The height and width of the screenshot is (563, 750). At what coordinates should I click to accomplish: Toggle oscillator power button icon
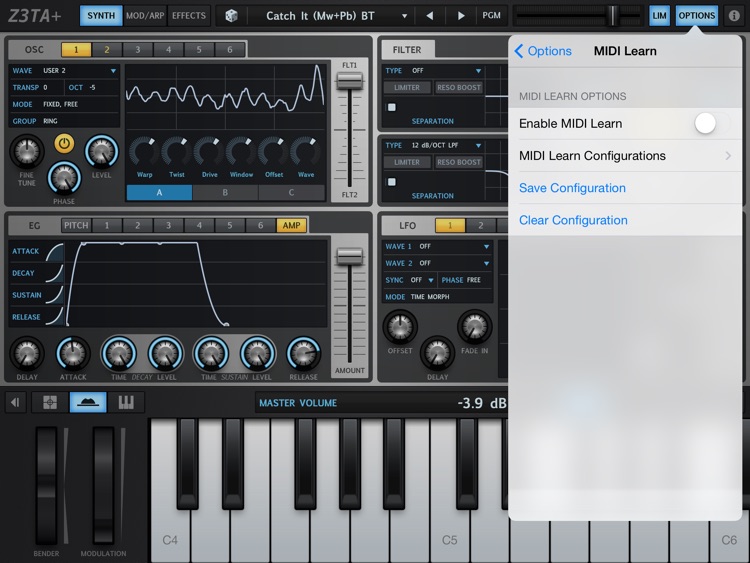click(x=64, y=143)
